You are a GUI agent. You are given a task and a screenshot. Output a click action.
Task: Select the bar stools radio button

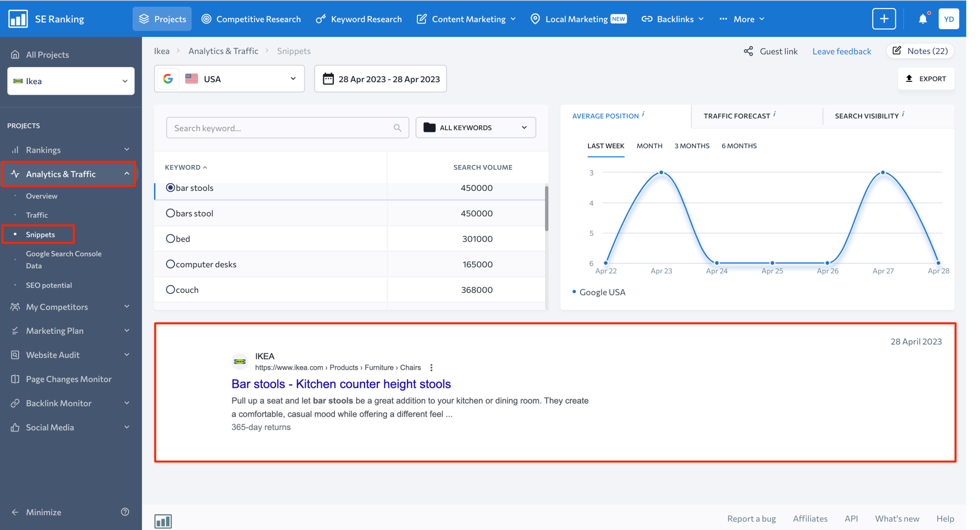pyautogui.click(x=171, y=188)
